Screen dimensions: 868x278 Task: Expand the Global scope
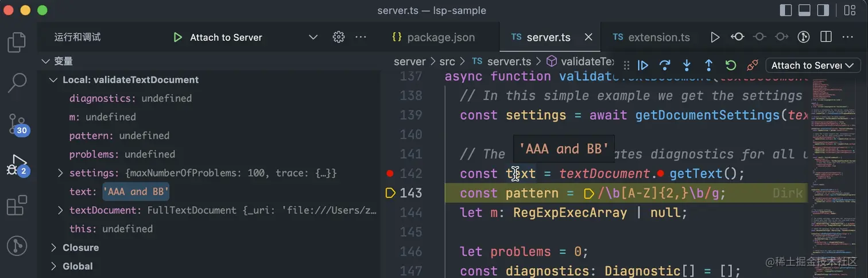click(53, 266)
